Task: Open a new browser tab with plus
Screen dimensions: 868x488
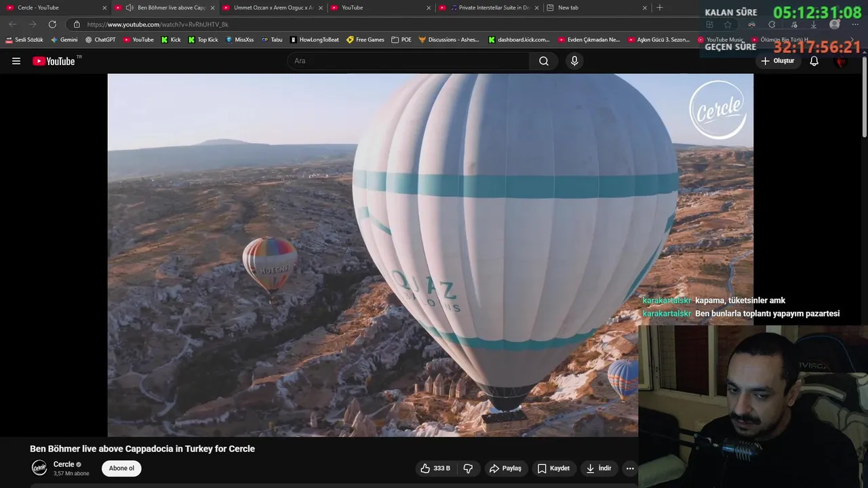Action: (x=660, y=7)
